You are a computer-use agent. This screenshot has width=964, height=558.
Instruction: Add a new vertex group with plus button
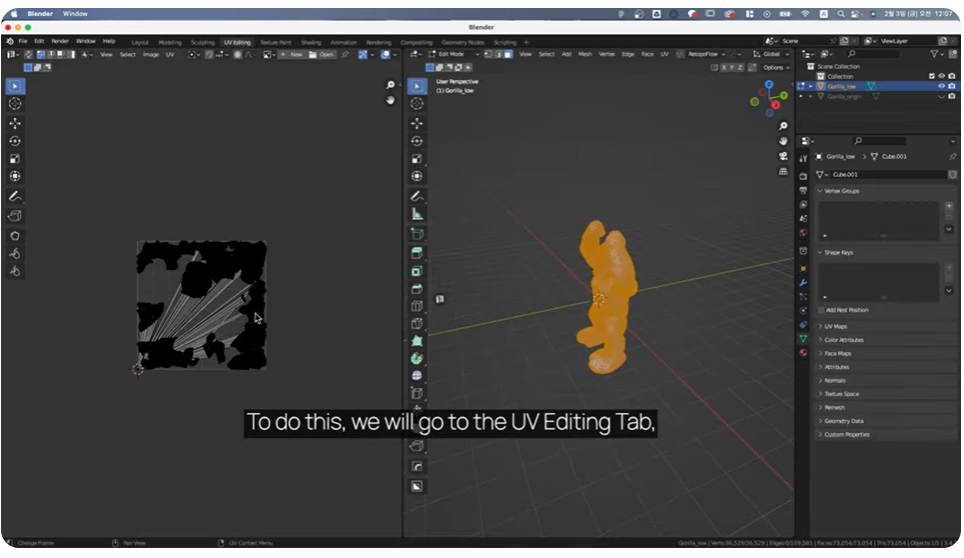949,206
